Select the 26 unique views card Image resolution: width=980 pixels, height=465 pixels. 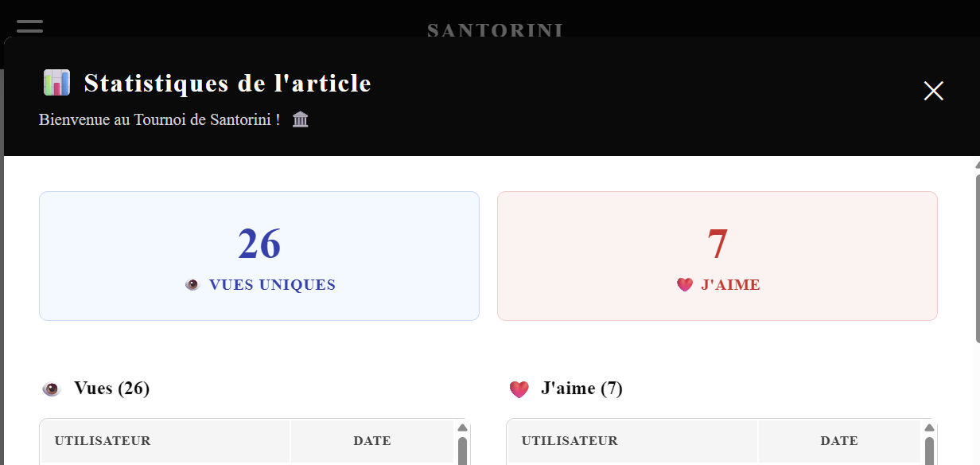(259, 256)
